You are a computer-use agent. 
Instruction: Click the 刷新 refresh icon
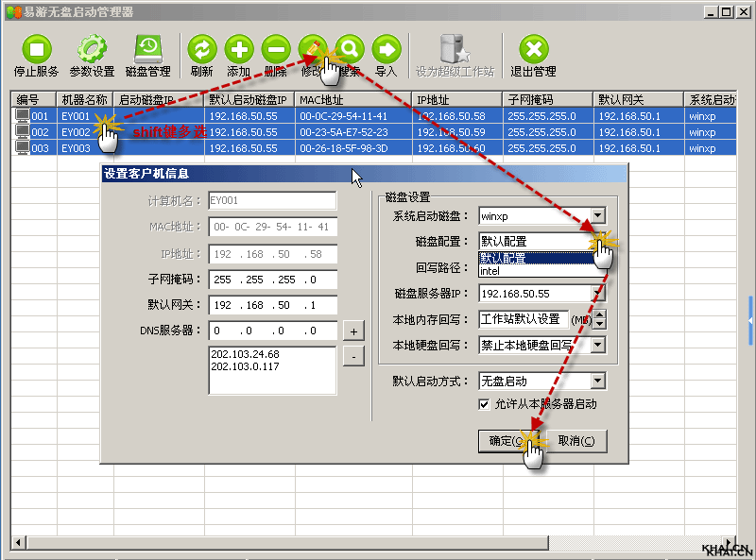coord(201,51)
